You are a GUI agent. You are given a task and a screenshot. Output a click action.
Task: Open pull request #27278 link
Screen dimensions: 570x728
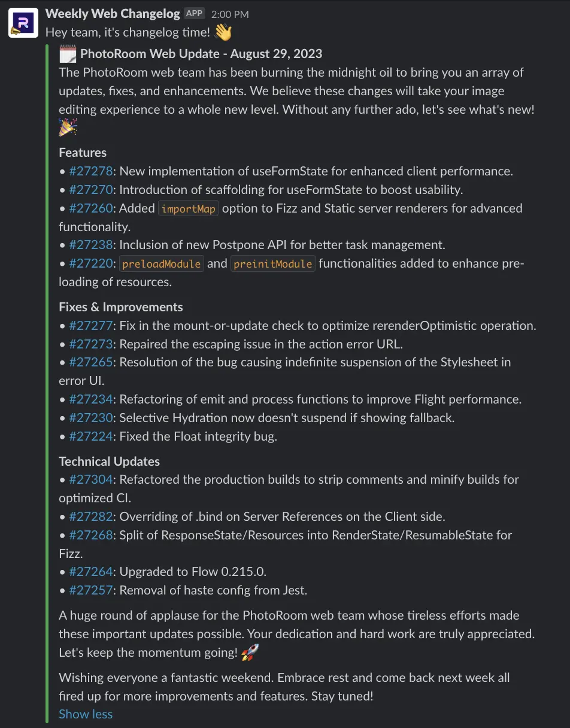point(91,171)
